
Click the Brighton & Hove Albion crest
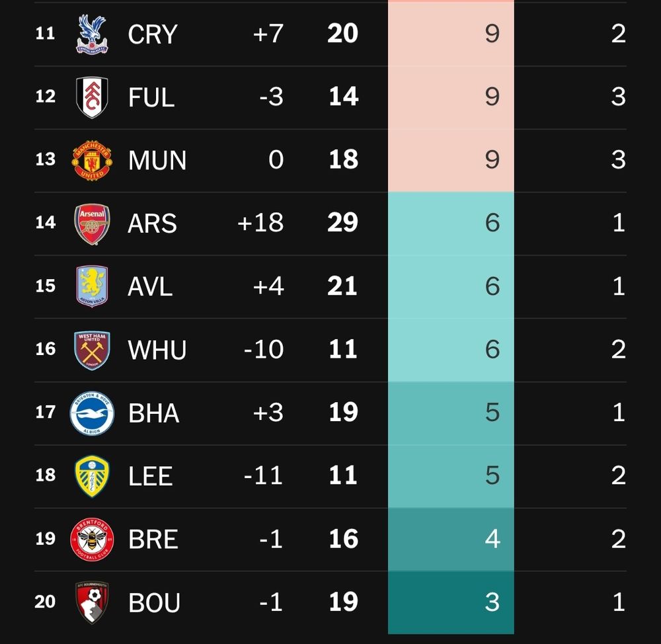pyautogui.click(x=92, y=413)
